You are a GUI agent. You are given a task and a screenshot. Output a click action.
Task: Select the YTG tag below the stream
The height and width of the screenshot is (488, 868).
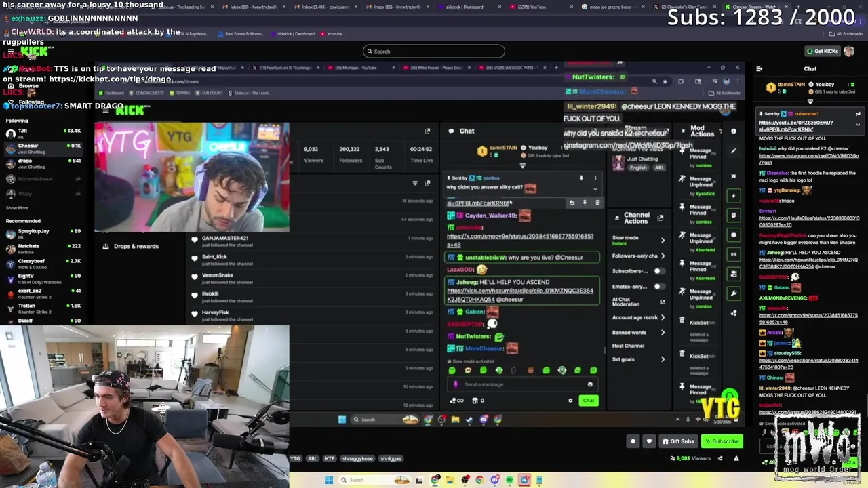295,458
